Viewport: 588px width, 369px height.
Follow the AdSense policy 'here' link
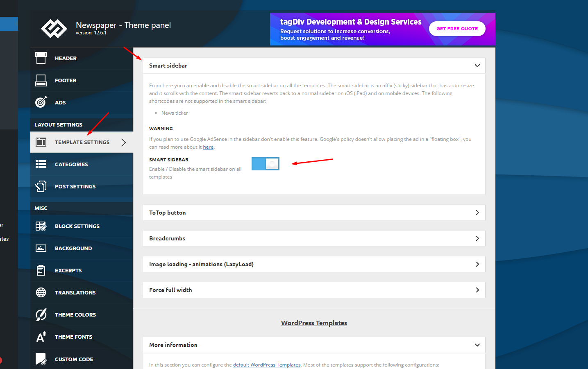pos(208,147)
